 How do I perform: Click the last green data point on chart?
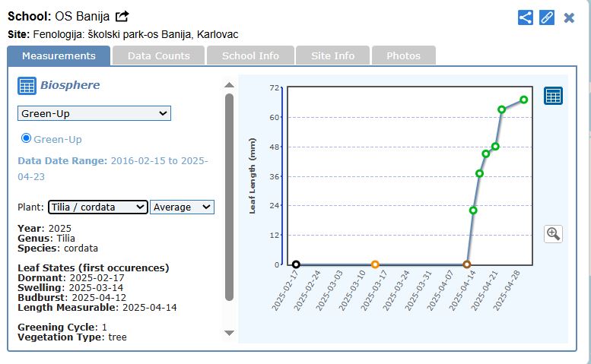[x=524, y=100]
